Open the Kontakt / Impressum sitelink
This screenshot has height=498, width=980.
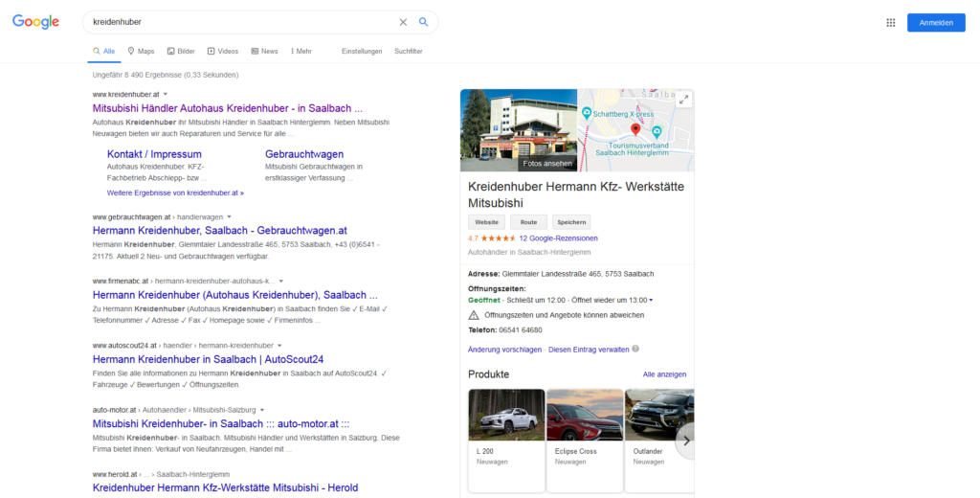pyautogui.click(x=154, y=154)
